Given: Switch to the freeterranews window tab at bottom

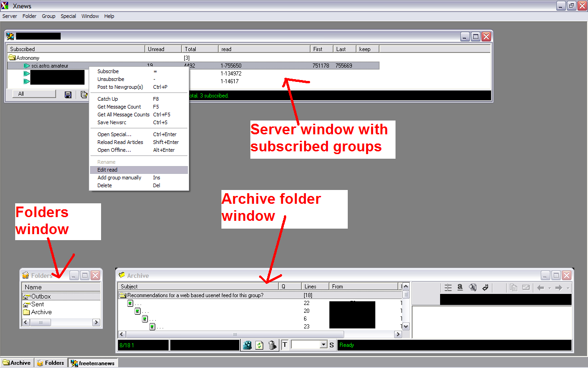Looking at the screenshot, I should pyautogui.click(x=93, y=363).
